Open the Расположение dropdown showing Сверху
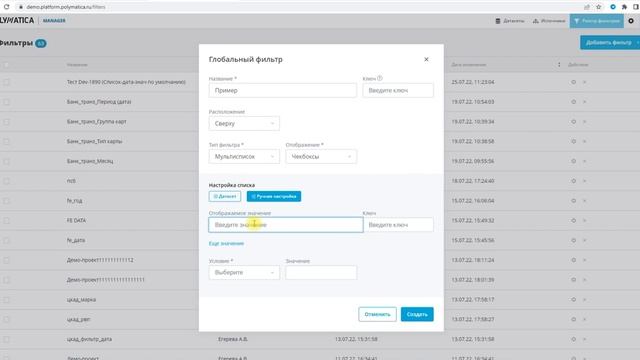This screenshot has width=640, height=360. click(244, 123)
